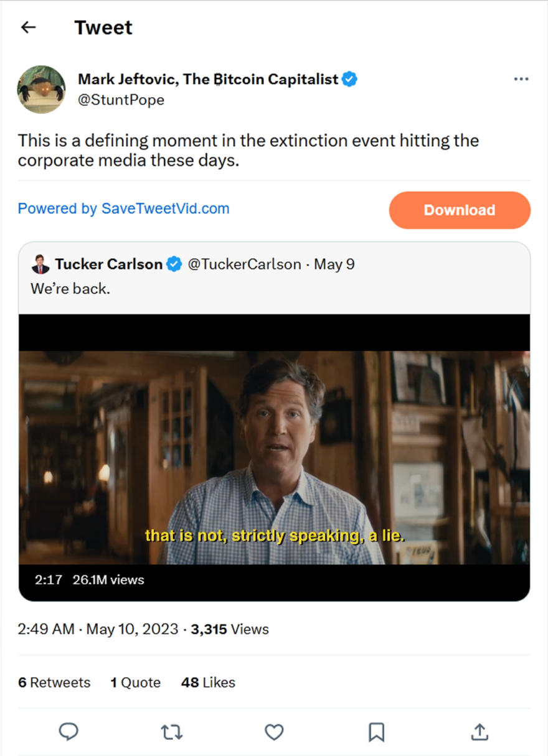Click the back arrow icon
Image resolution: width=548 pixels, height=756 pixels.
pos(28,27)
